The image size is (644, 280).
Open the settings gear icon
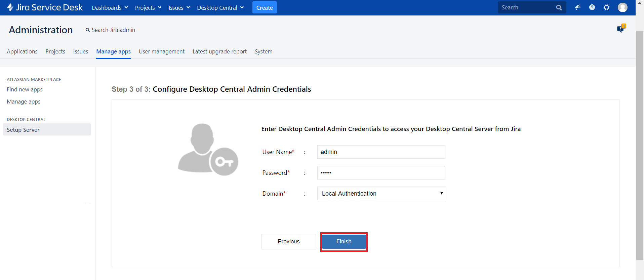pos(606,7)
